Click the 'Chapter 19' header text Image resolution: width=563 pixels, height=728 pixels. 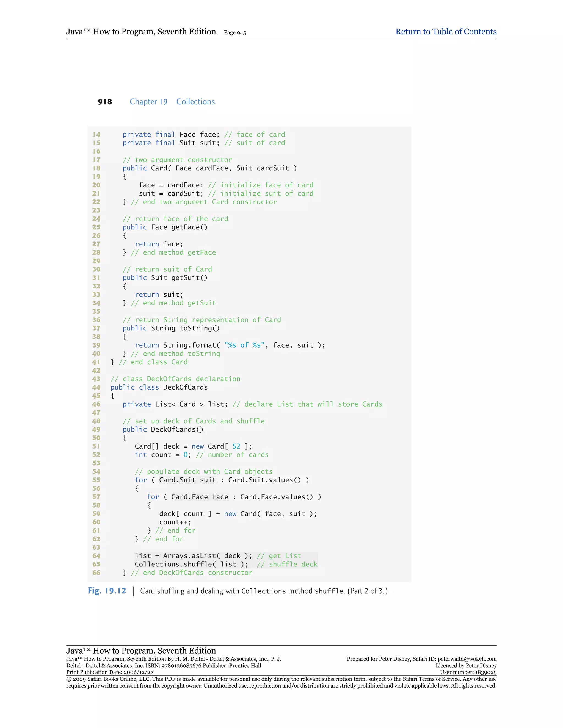coord(148,102)
